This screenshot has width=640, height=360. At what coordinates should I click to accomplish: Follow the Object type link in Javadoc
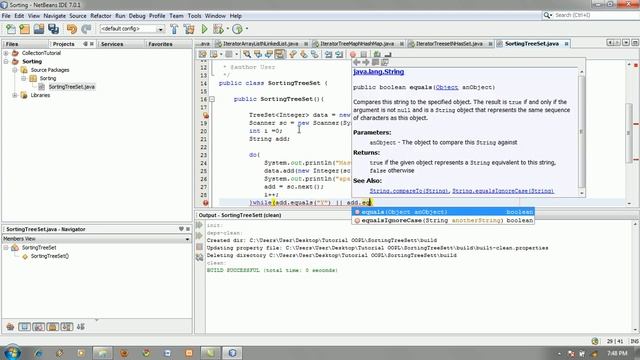pyautogui.click(x=447, y=87)
